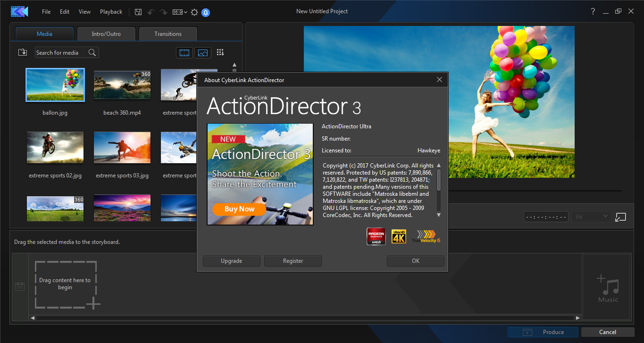Click the Ultra HD 4K badge
The image size is (644, 343).
click(399, 236)
